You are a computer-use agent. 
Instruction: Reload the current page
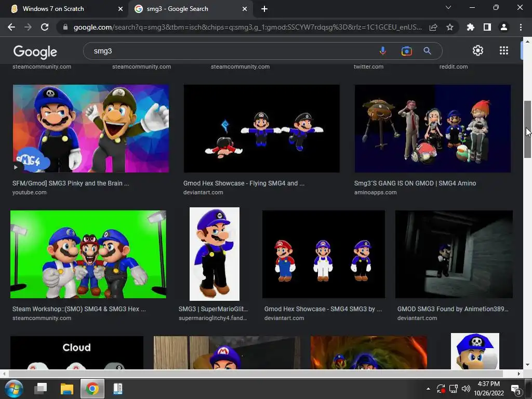click(x=45, y=27)
